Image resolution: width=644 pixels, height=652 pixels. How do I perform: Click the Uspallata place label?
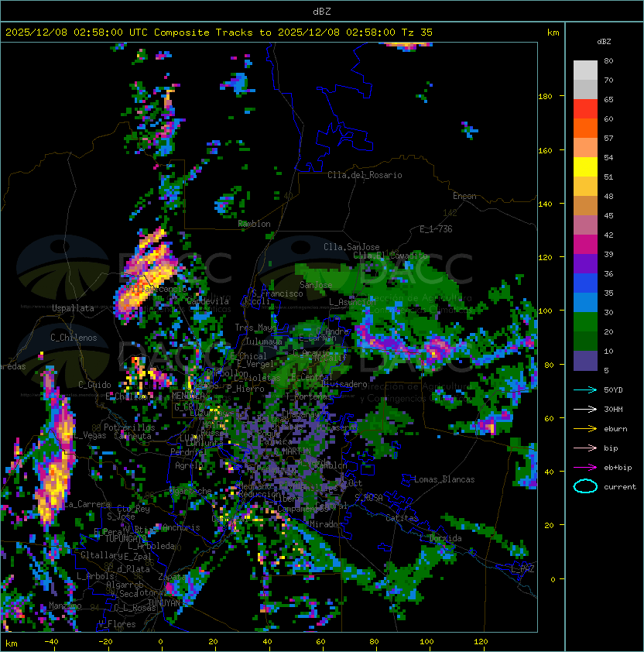click(73, 308)
